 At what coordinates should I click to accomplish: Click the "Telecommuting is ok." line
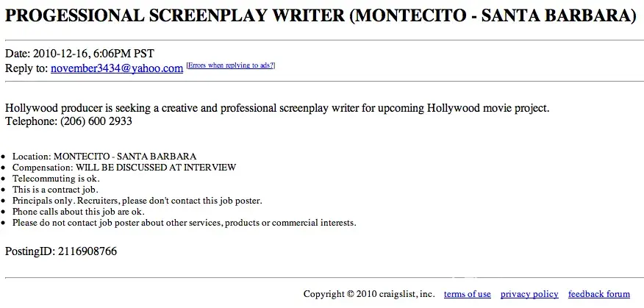56,179
